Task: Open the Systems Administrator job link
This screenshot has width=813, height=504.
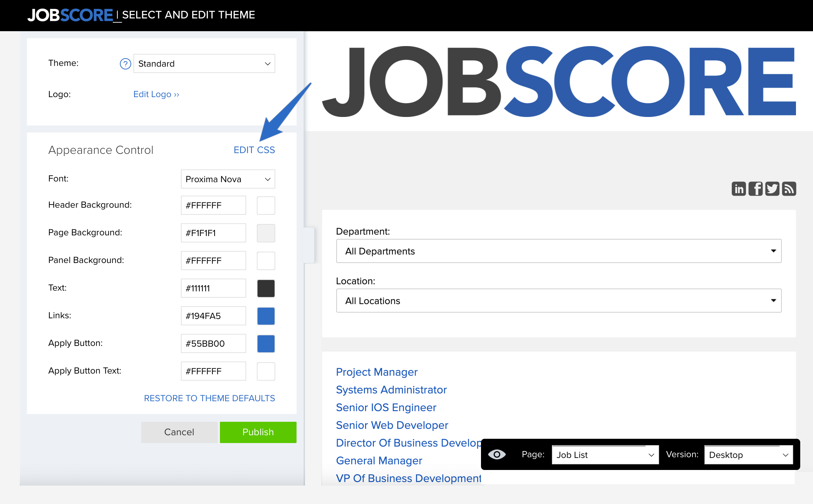Action: tap(391, 390)
